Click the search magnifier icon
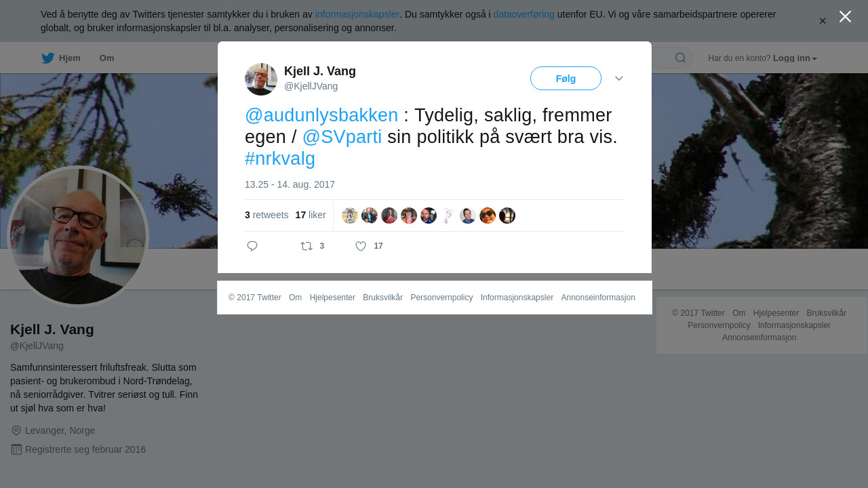Image resolution: width=868 pixels, height=488 pixels. tap(680, 58)
